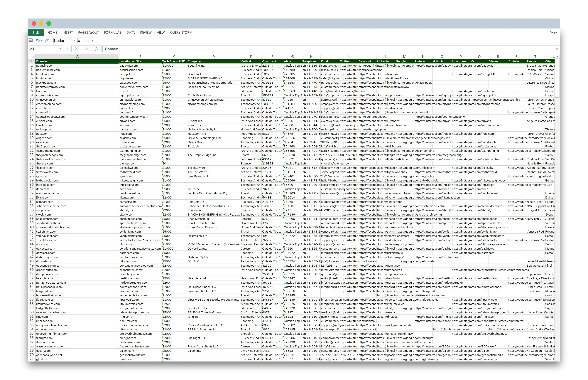Switch to the INSERT ribbon tab
This screenshot has height=380, width=588.
coord(67,32)
